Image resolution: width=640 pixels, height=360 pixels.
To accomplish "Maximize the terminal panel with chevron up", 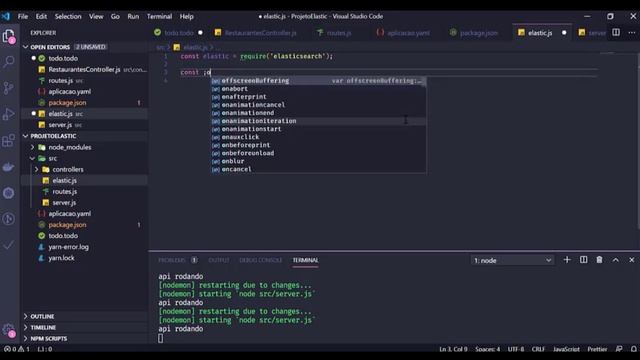I will (x=616, y=260).
